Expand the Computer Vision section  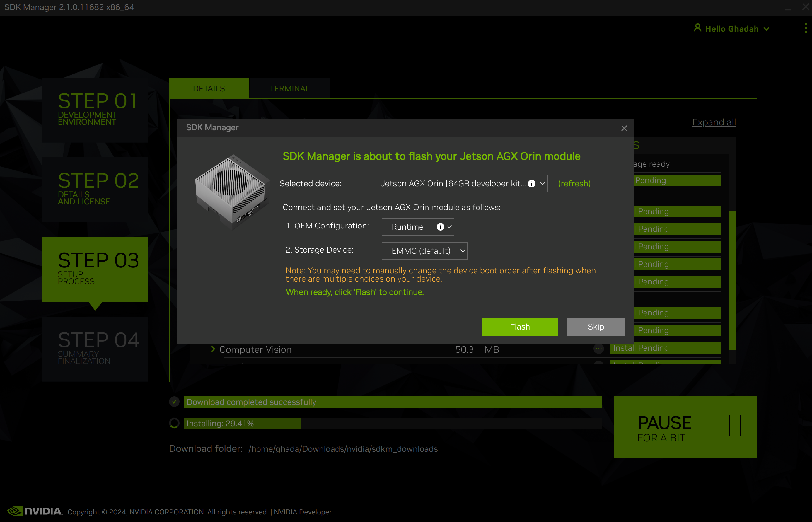(213, 349)
